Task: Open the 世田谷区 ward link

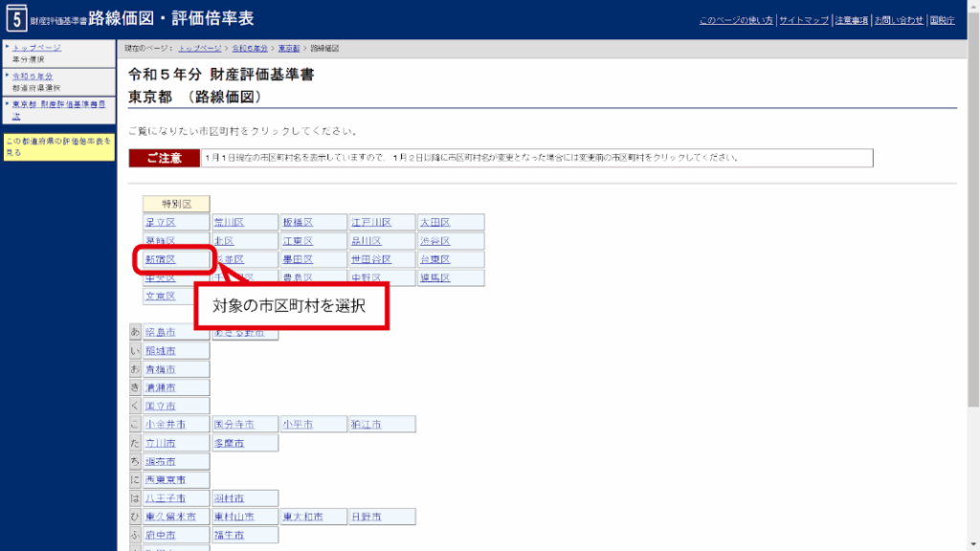Action: tap(370, 259)
